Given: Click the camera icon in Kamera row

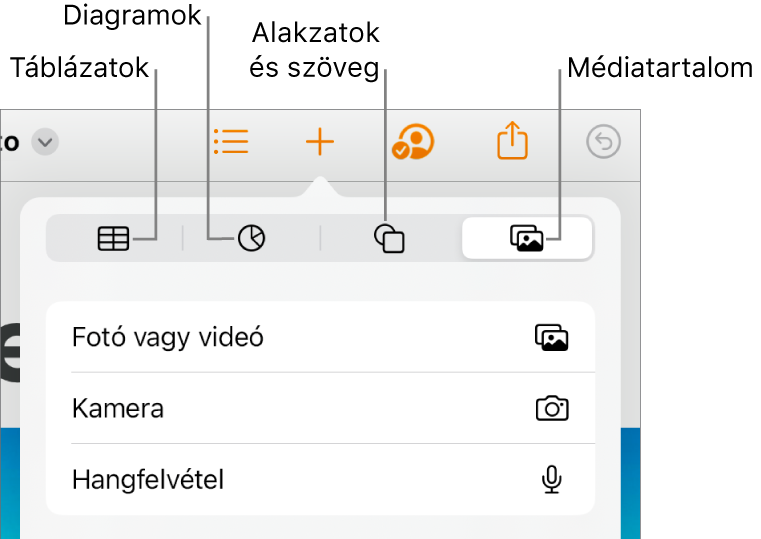Looking at the screenshot, I should [x=552, y=408].
